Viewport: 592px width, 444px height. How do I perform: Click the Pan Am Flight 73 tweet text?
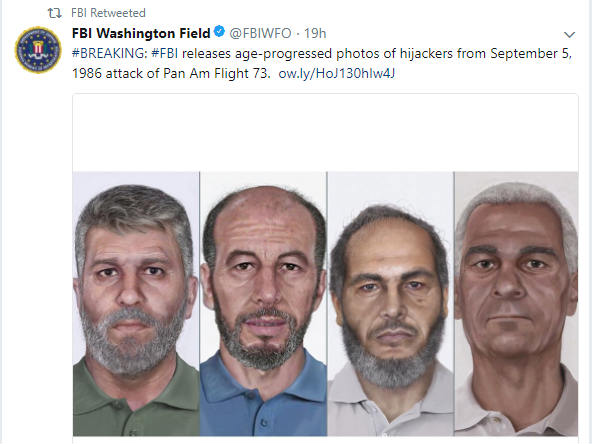[217, 73]
